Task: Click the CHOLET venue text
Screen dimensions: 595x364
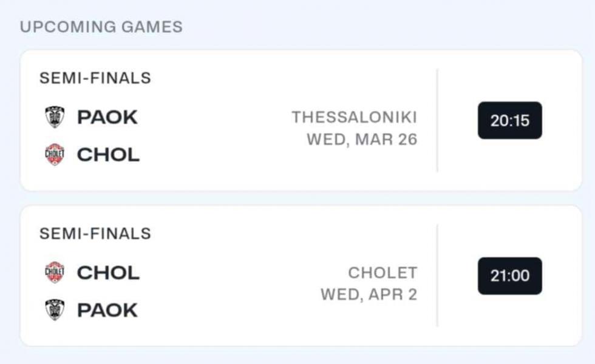Action: 383,272
